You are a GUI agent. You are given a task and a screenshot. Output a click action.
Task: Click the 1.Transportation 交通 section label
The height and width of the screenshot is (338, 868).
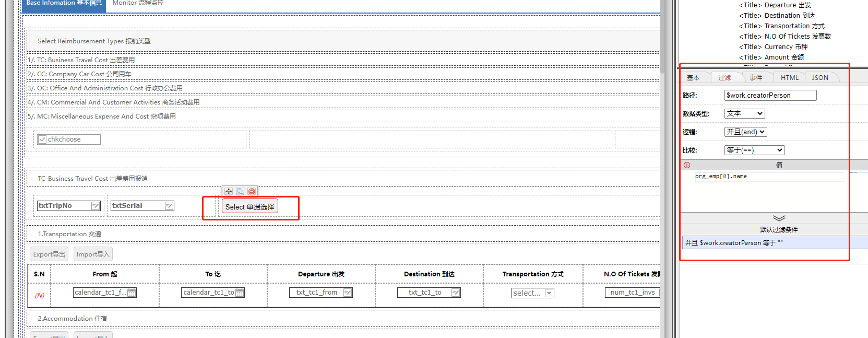(x=69, y=234)
